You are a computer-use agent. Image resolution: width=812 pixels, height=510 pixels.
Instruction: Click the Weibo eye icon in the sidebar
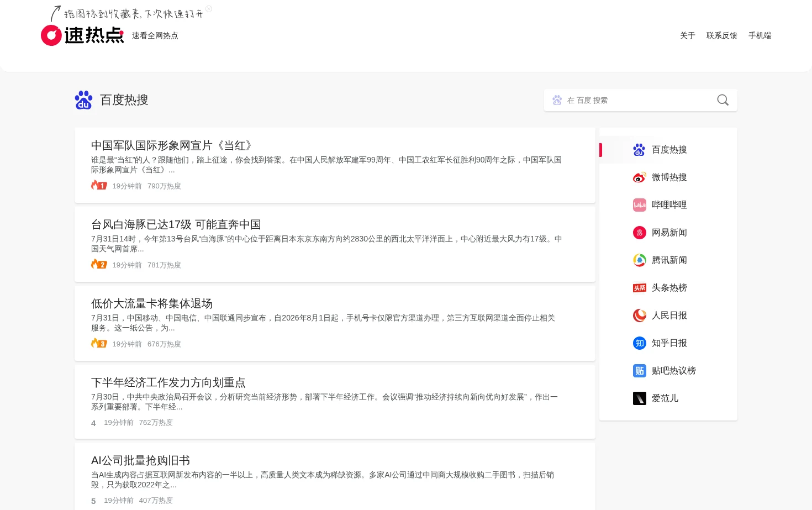tap(639, 177)
